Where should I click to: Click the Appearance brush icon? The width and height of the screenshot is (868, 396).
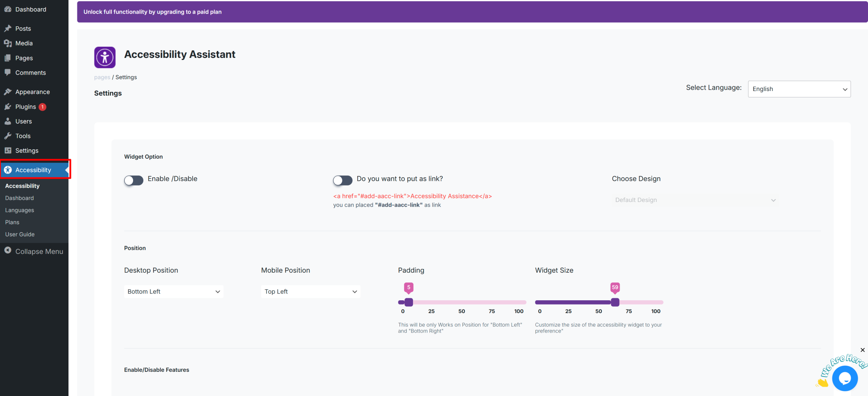pos(8,92)
